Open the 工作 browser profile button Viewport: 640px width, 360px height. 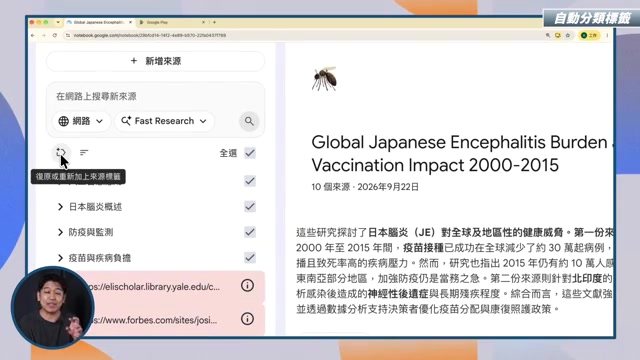coord(589,36)
